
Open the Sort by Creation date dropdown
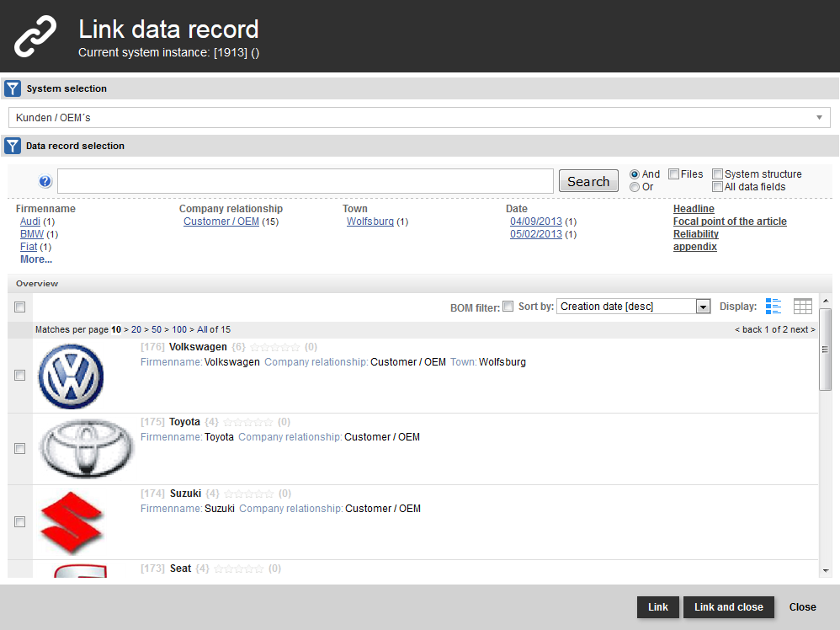coord(633,306)
